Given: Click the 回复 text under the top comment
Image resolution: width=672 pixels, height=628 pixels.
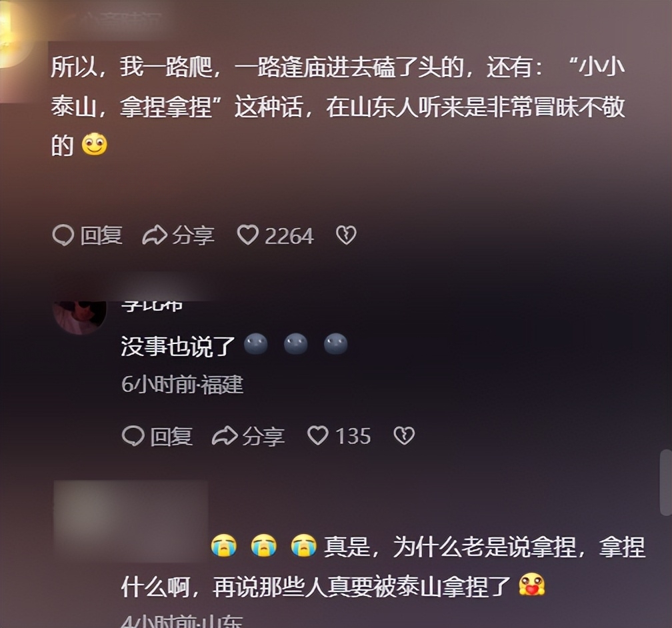Looking at the screenshot, I should coord(101,236).
